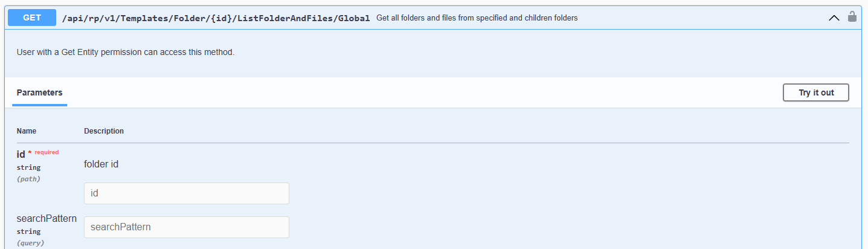Click the bold id parameter name
The image size is (868, 249).
(x=21, y=155)
